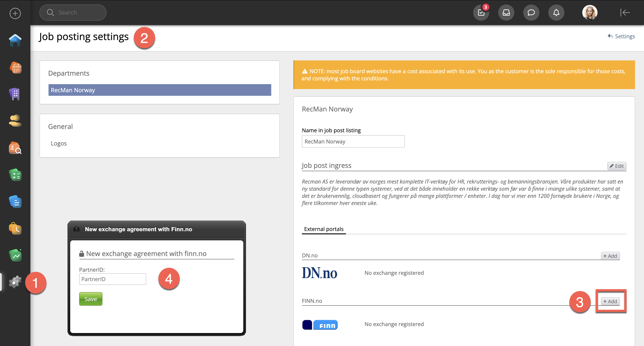Click the General heading
Viewport: 644px width, 346px height.
coord(61,126)
